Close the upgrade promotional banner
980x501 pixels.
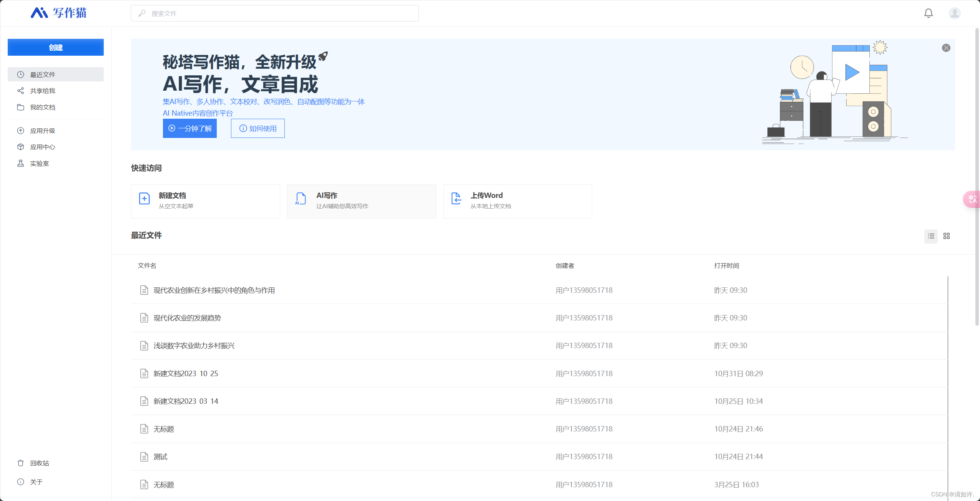coord(946,48)
